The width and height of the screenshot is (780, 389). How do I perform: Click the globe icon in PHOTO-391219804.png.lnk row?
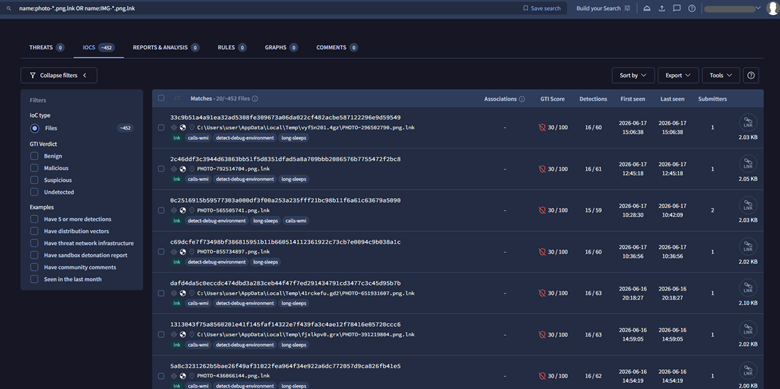[x=183, y=335]
